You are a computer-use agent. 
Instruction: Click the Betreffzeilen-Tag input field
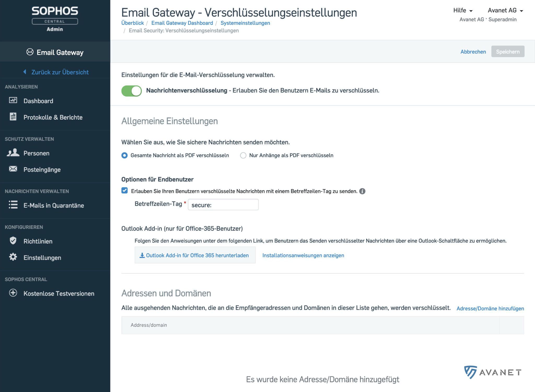pos(223,205)
